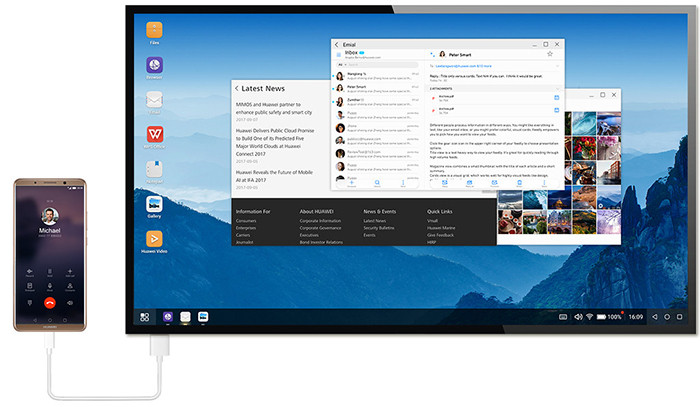
Task: Open the Gallery desktop icon
Action: [154, 205]
